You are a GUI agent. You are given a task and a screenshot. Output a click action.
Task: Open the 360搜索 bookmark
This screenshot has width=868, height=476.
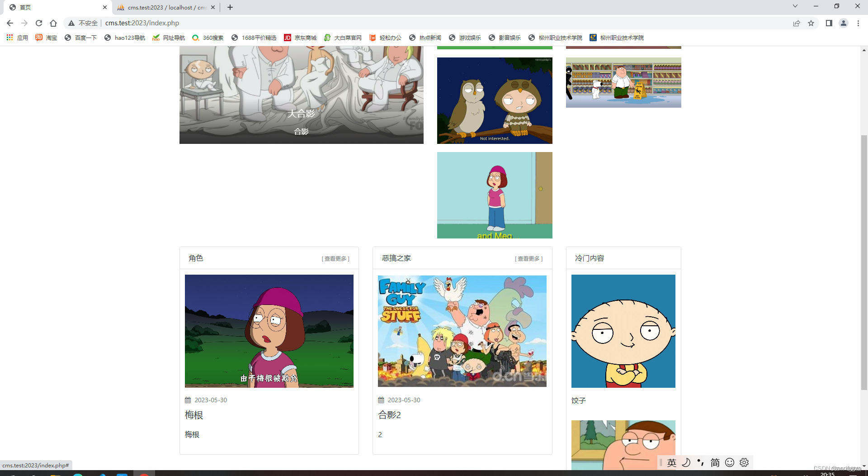click(x=208, y=38)
